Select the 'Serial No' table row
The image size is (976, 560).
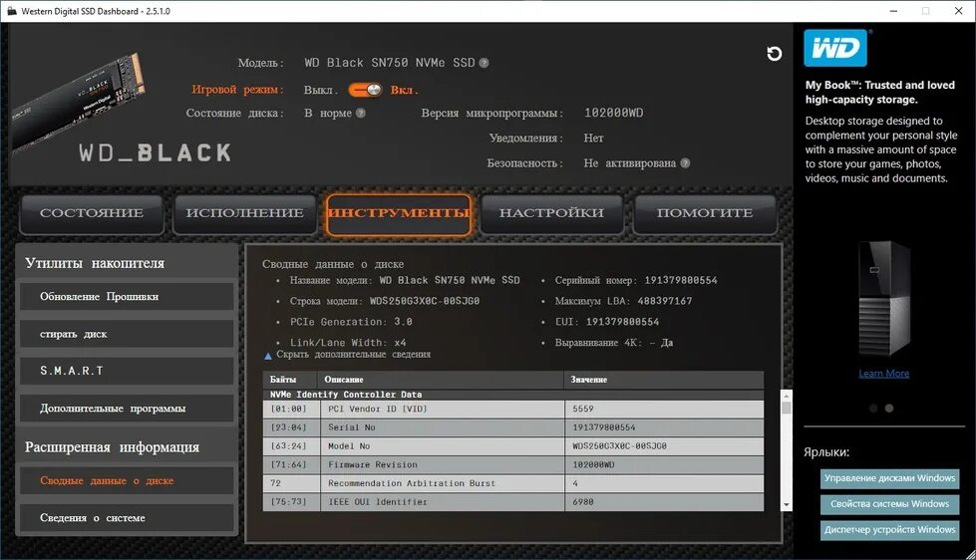(x=512, y=427)
